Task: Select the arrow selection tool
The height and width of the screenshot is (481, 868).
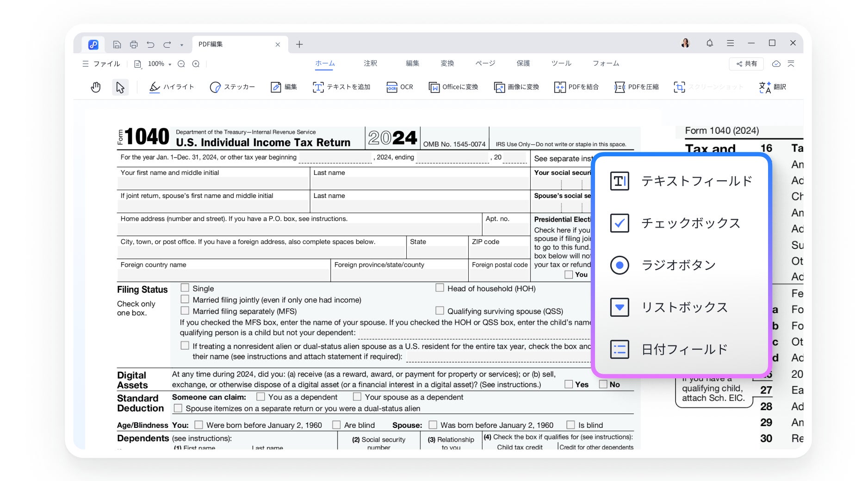Action: 120,87
